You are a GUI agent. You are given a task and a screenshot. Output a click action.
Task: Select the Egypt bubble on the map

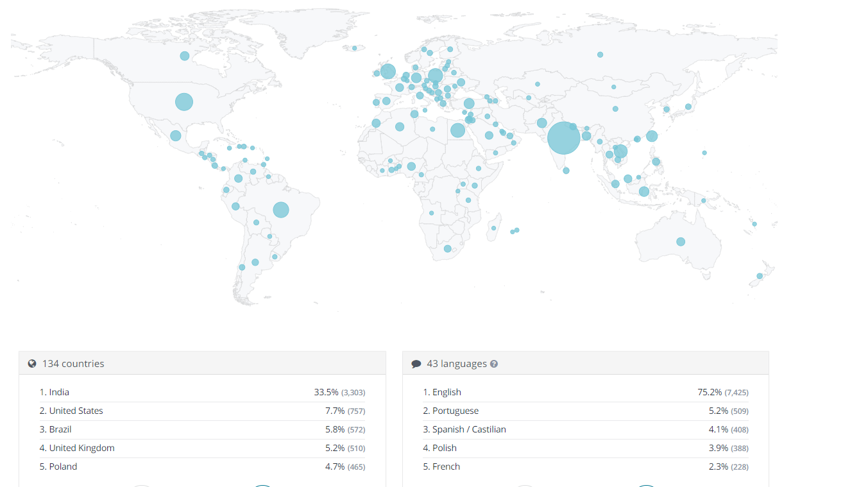click(457, 130)
